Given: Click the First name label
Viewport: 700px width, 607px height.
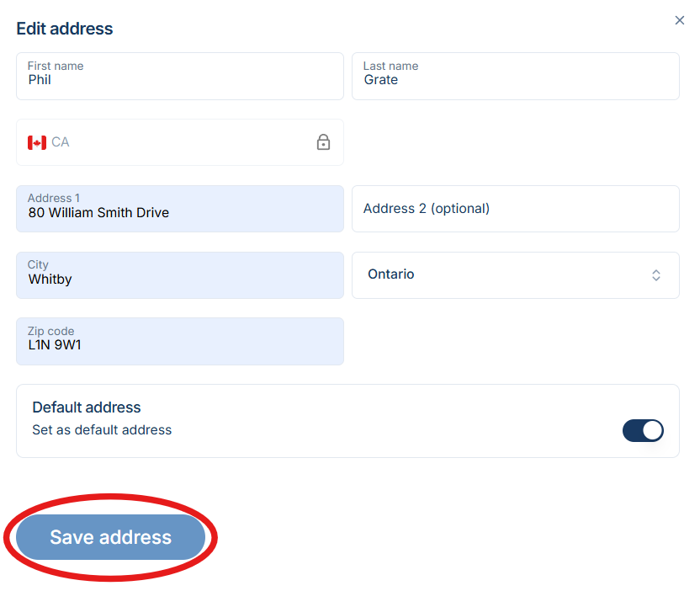Looking at the screenshot, I should 56,66.
